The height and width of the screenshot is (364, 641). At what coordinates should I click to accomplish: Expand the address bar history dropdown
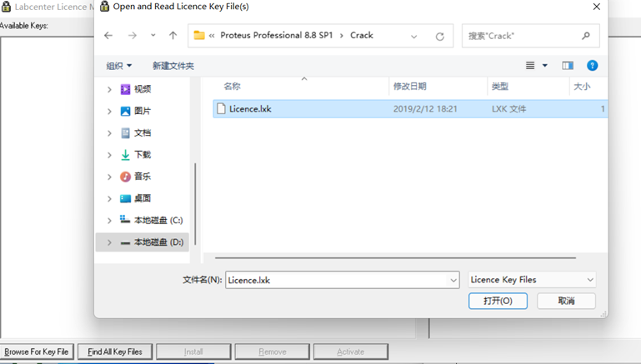[413, 37]
